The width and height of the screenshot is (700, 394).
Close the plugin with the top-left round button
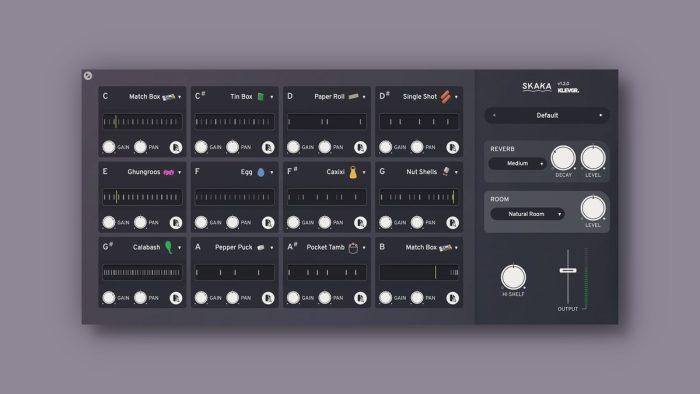pyautogui.click(x=88, y=76)
